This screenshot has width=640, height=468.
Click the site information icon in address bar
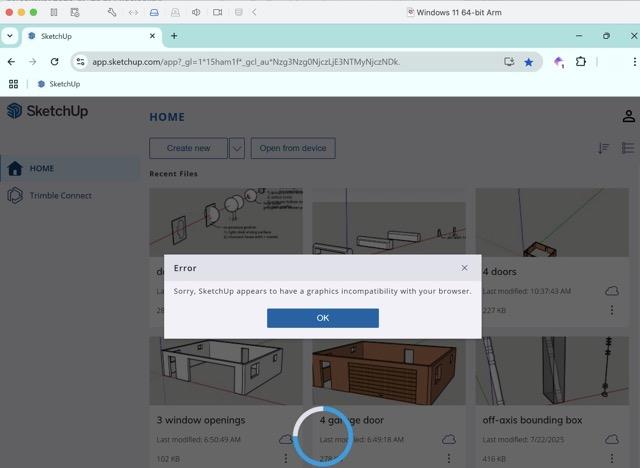pos(80,62)
